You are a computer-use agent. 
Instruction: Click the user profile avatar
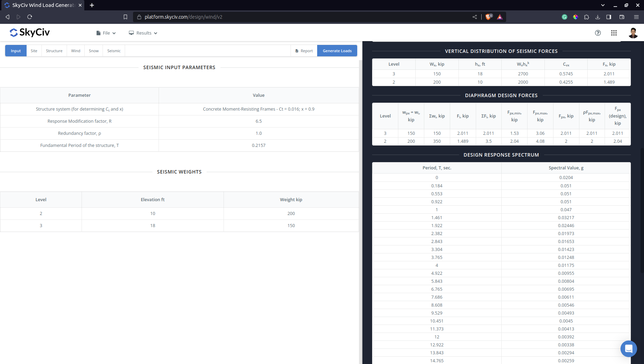pyautogui.click(x=633, y=32)
